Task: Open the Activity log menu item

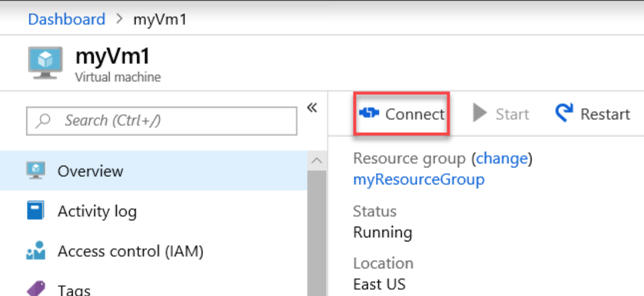Action: (154, 210)
